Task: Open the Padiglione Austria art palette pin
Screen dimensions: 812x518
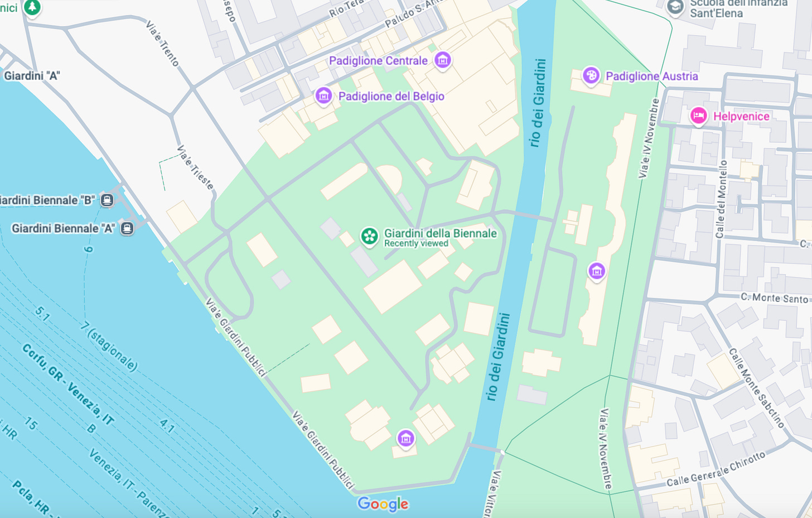Action: click(x=591, y=75)
